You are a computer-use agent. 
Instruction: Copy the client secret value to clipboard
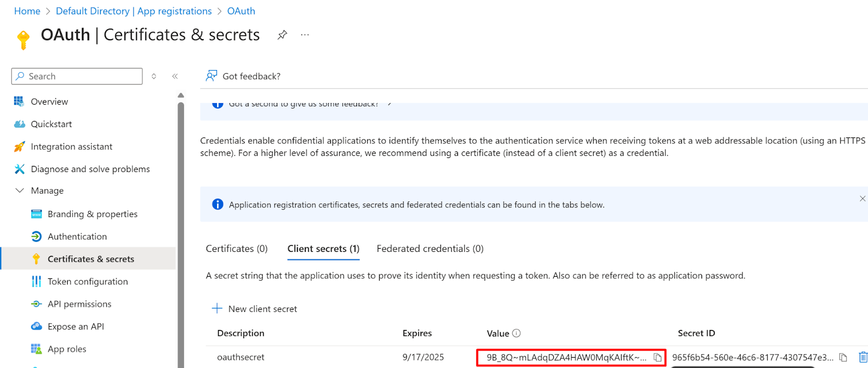(x=658, y=357)
